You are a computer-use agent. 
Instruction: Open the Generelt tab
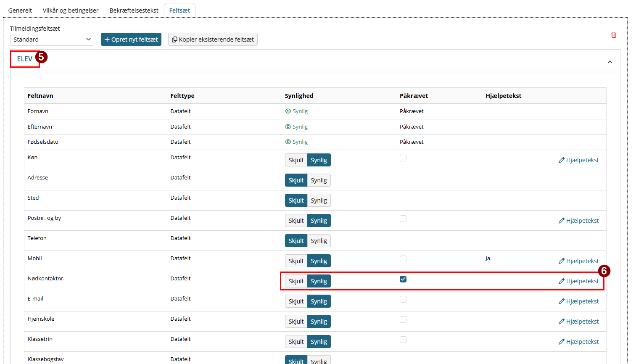[20, 11]
